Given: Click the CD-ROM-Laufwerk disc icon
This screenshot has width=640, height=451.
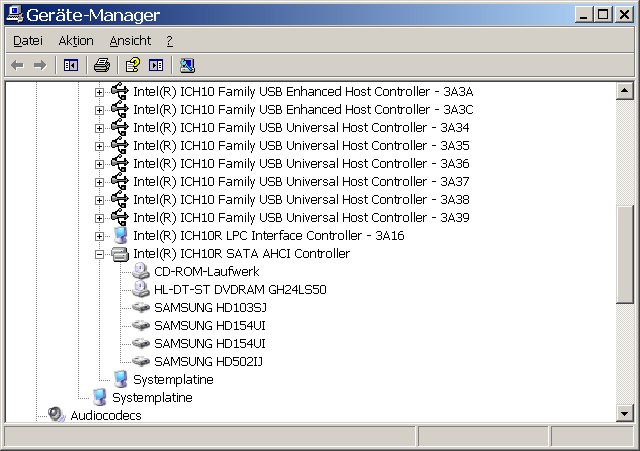Looking at the screenshot, I should (x=141, y=271).
